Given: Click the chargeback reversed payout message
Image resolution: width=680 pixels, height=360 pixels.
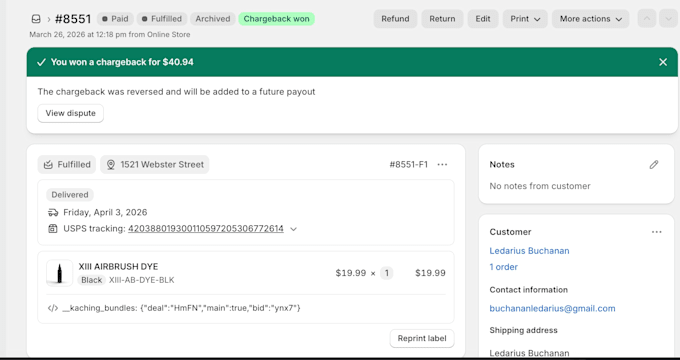Looking at the screenshot, I should [177, 92].
